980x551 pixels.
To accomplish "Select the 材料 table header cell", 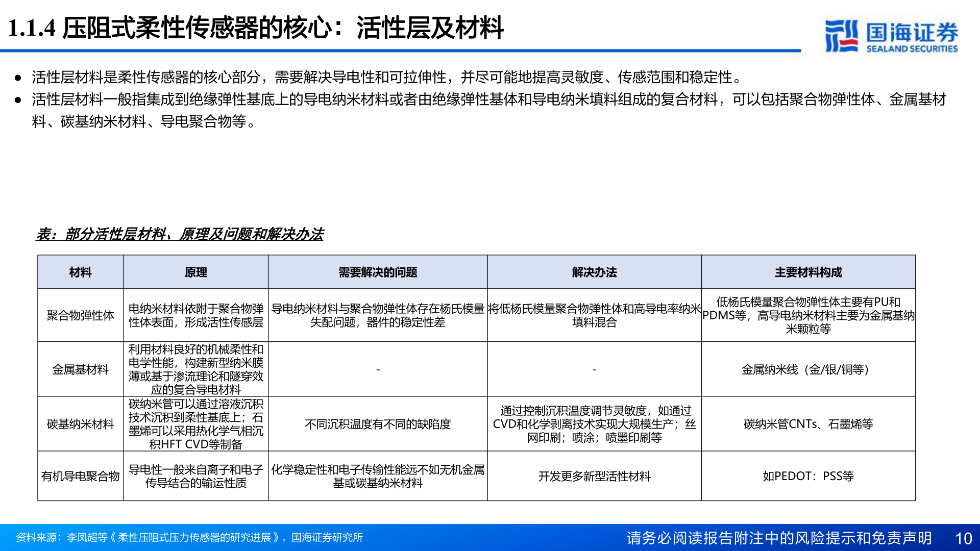I will (80, 272).
